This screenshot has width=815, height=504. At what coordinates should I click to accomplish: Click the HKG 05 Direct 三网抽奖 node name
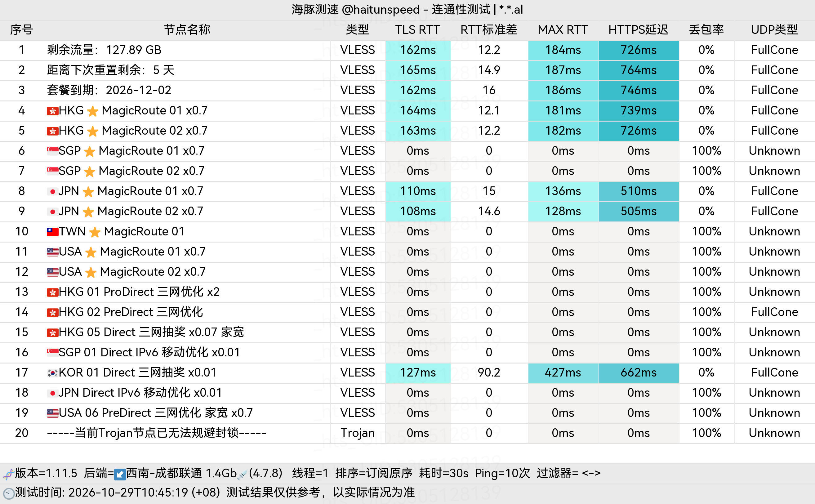pos(151,333)
